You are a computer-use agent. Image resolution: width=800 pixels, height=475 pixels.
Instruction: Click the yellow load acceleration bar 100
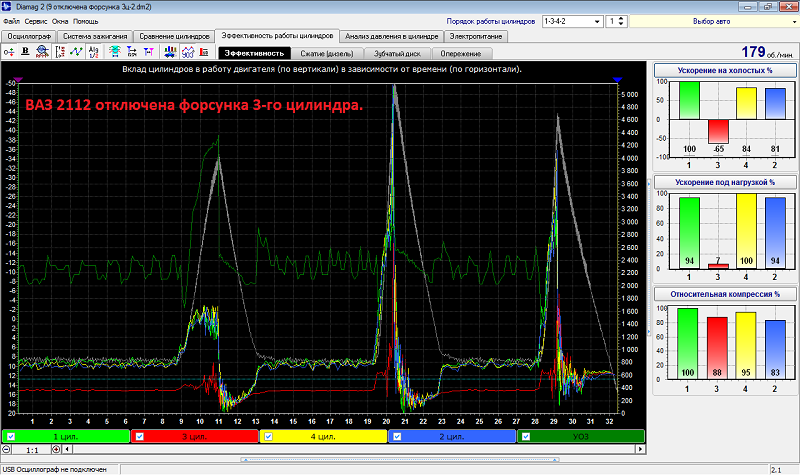746,231
